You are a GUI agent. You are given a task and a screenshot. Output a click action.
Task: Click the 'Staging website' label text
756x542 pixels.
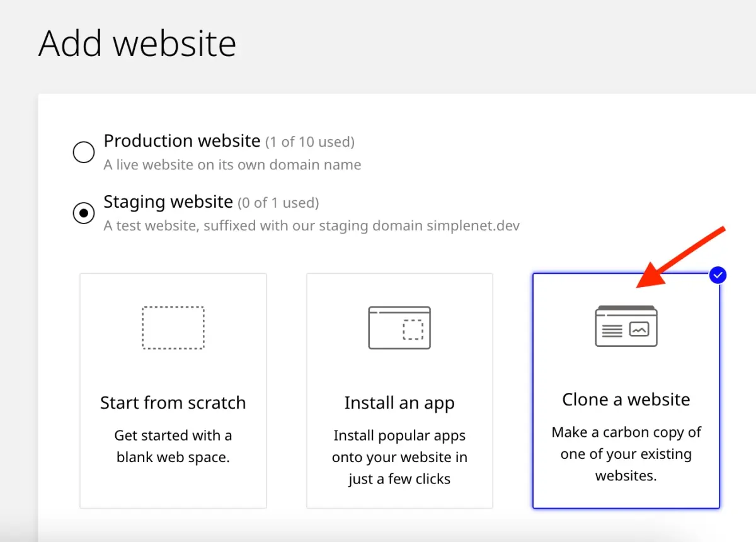point(168,202)
